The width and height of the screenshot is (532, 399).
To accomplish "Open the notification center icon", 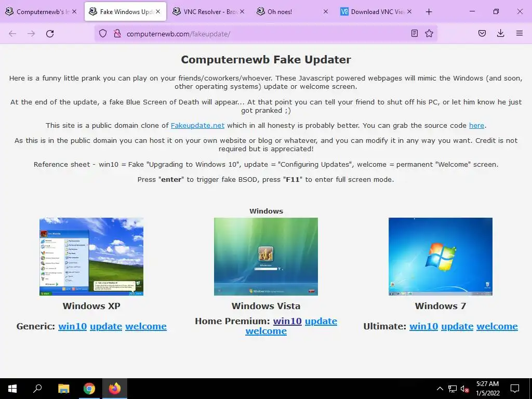I will [x=515, y=389].
